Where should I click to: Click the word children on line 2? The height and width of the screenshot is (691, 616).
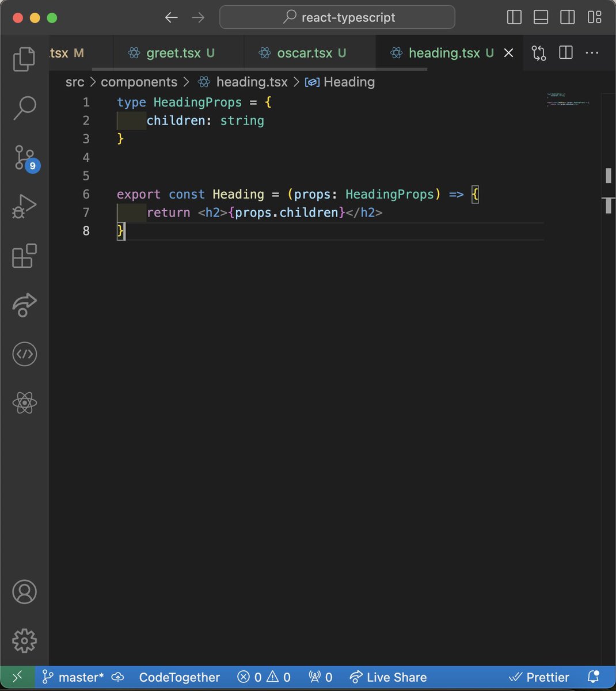tap(176, 121)
